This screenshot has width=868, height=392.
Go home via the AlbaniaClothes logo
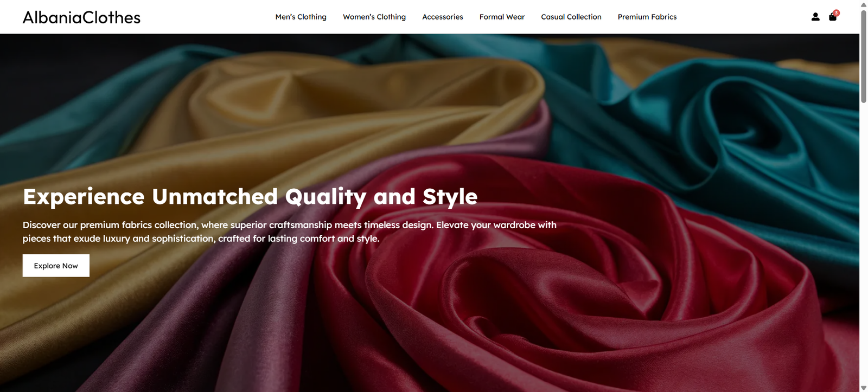pyautogui.click(x=81, y=17)
